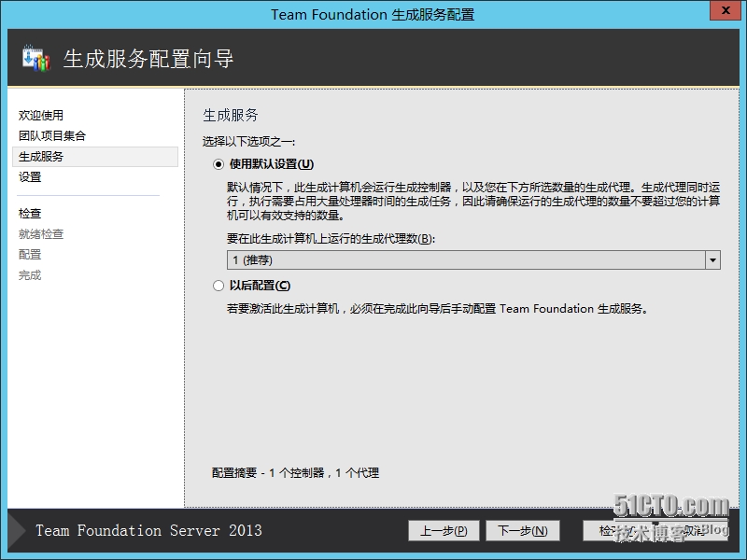Click 完成 step in sidebar
This screenshot has width=747, height=560.
click(x=30, y=275)
